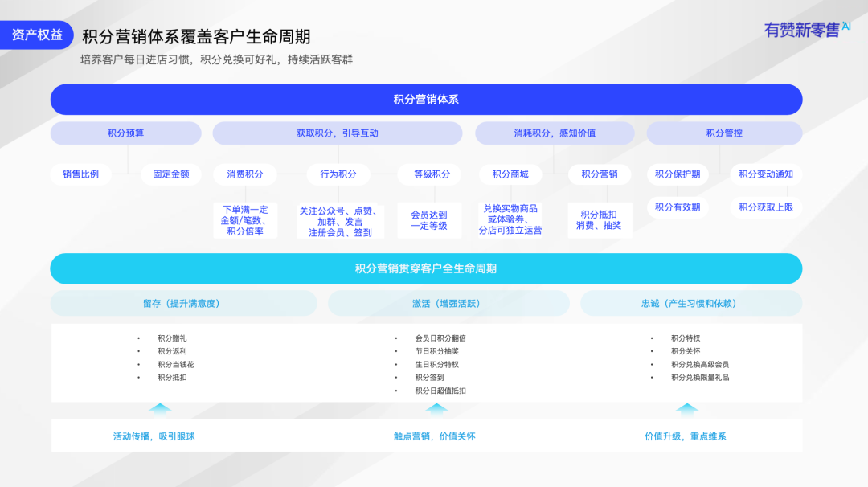Viewport: 868px width, 487px height.
Task: Click the 积分抵扣 bullet under 留存
Action: point(172,378)
